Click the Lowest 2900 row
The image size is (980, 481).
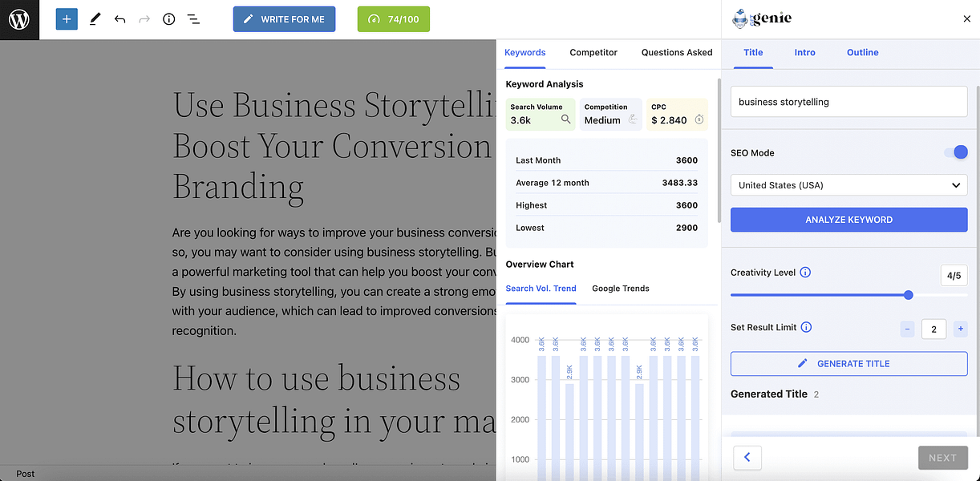pos(607,228)
